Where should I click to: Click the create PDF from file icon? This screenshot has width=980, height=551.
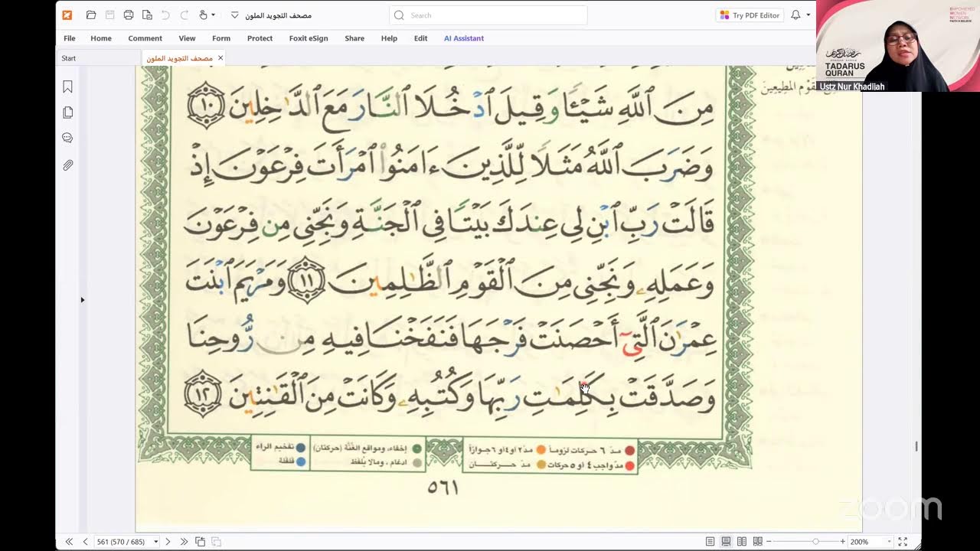tap(147, 15)
